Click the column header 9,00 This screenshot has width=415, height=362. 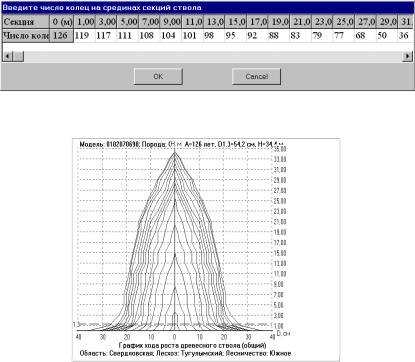pos(171,22)
